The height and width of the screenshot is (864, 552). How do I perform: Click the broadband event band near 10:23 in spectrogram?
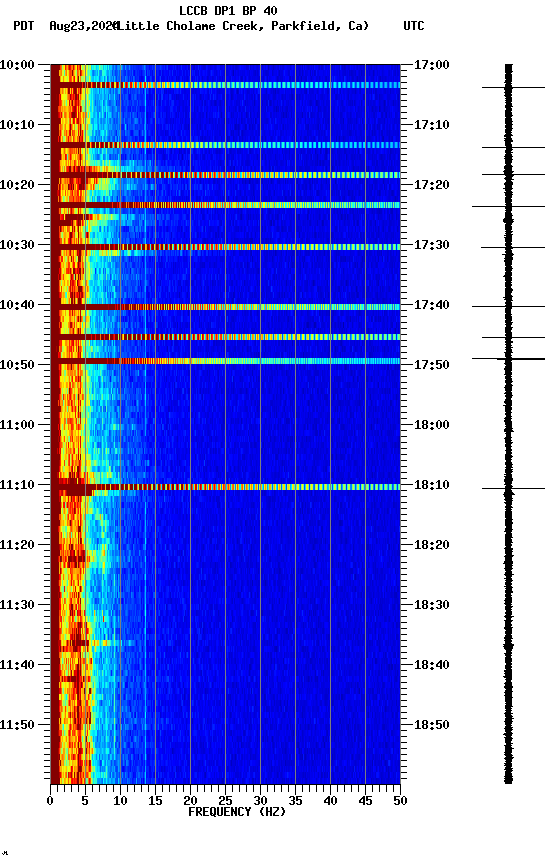225,205
